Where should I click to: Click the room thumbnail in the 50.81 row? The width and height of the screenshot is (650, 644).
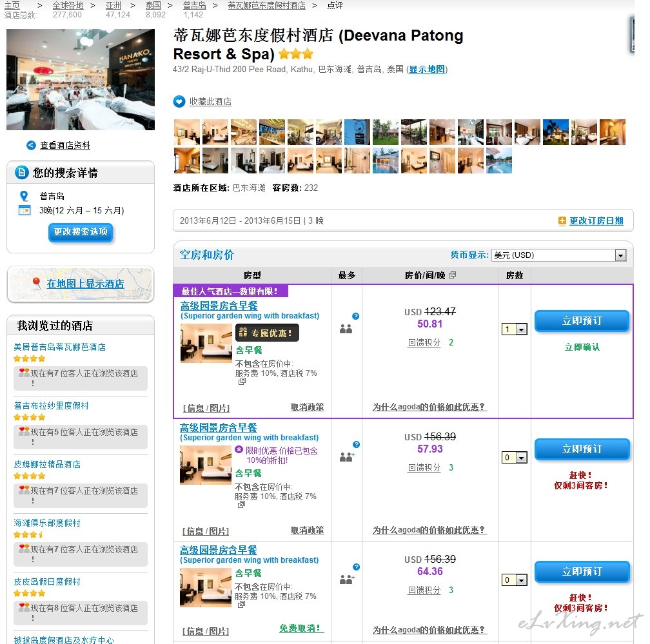tap(206, 343)
